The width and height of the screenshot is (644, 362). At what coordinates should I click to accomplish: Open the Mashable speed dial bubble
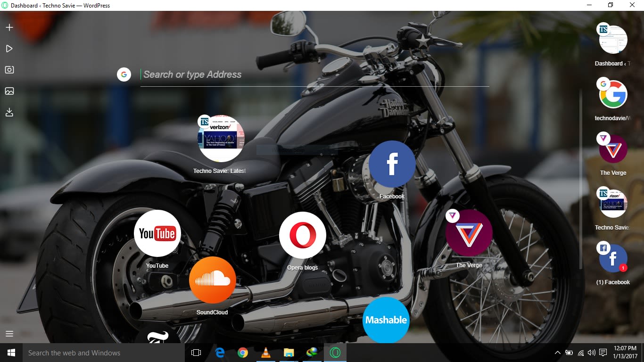(x=386, y=320)
